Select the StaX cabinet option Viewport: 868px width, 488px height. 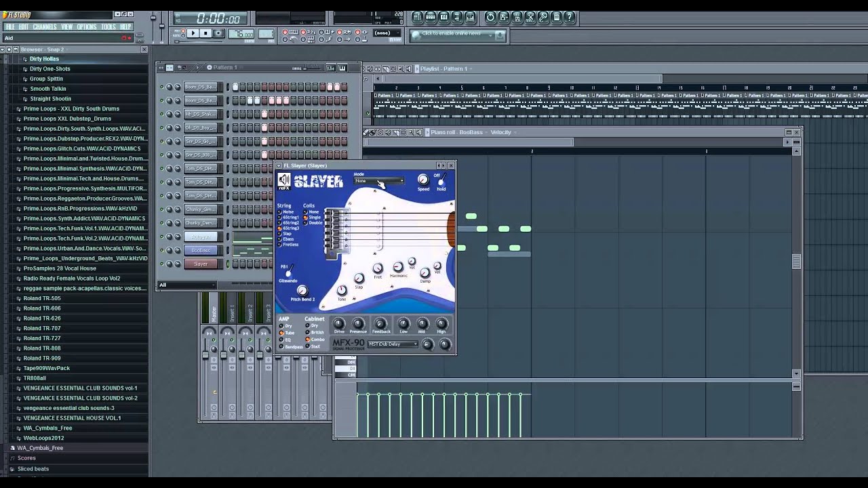pos(313,347)
